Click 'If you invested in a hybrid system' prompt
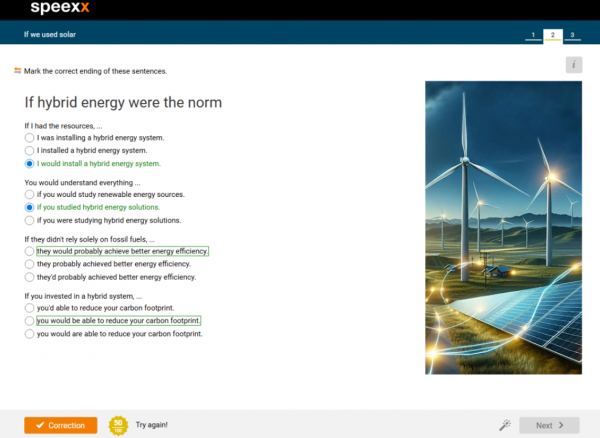Screen dimensions: 600x438 [x=83, y=296]
